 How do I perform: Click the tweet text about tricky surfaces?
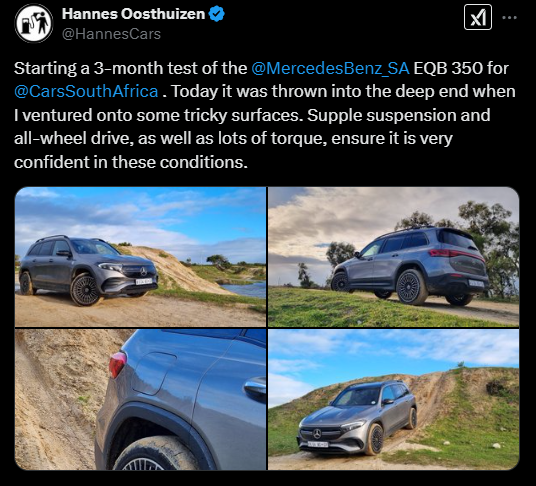click(265, 115)
